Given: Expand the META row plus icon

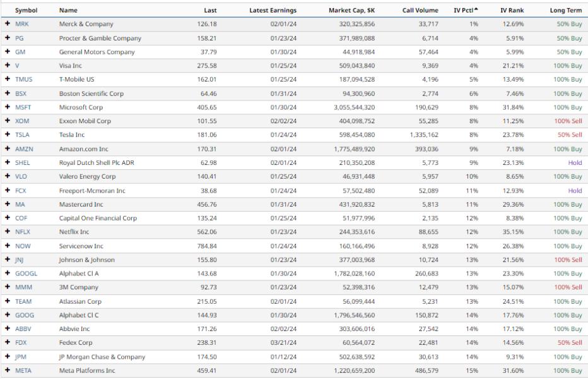Looking at the screenshot, I should pos(8,370).
